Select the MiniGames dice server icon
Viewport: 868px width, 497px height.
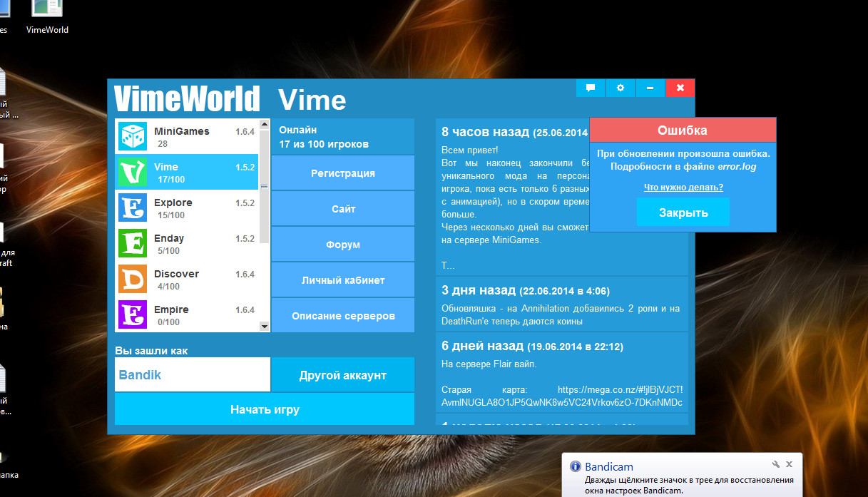point(132,136)
